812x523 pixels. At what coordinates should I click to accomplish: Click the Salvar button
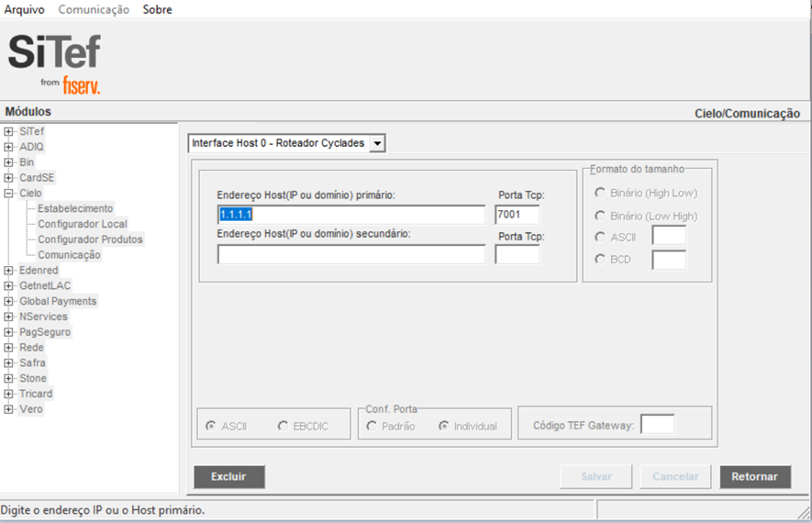596,477
